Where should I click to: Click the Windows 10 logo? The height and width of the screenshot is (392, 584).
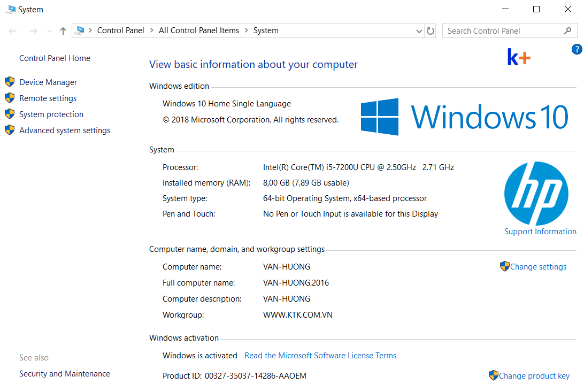(x=464, y=117)
